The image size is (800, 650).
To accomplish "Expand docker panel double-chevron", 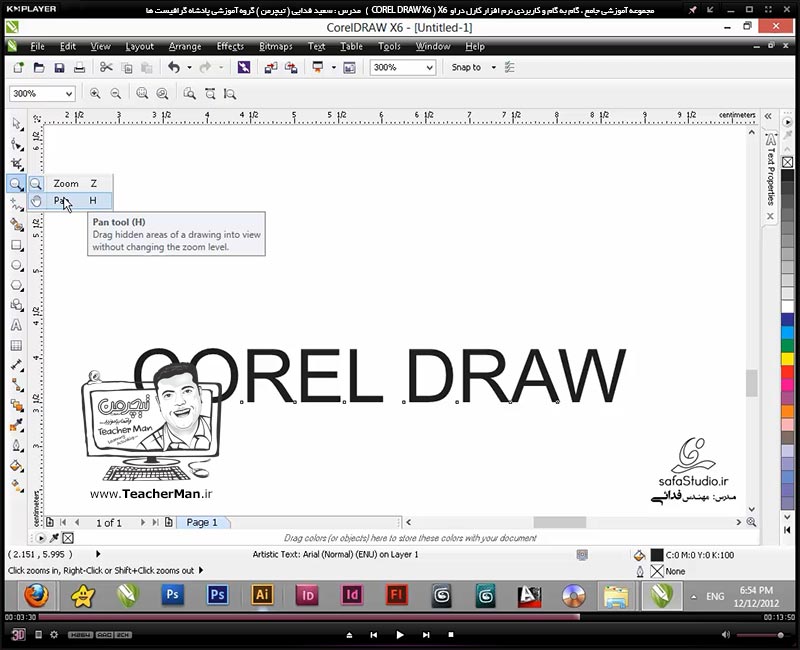I will point(768,116).
